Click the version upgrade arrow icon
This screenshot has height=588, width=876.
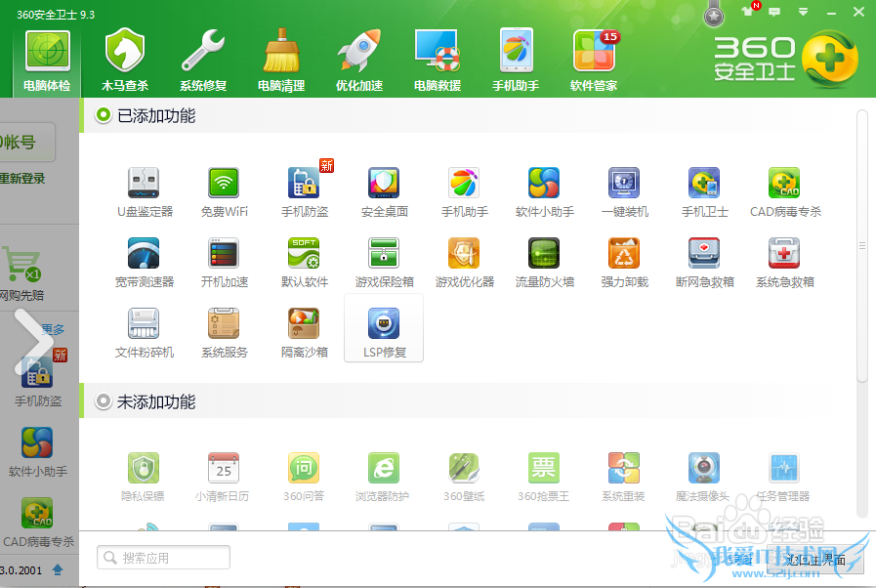tap(58, 569)
